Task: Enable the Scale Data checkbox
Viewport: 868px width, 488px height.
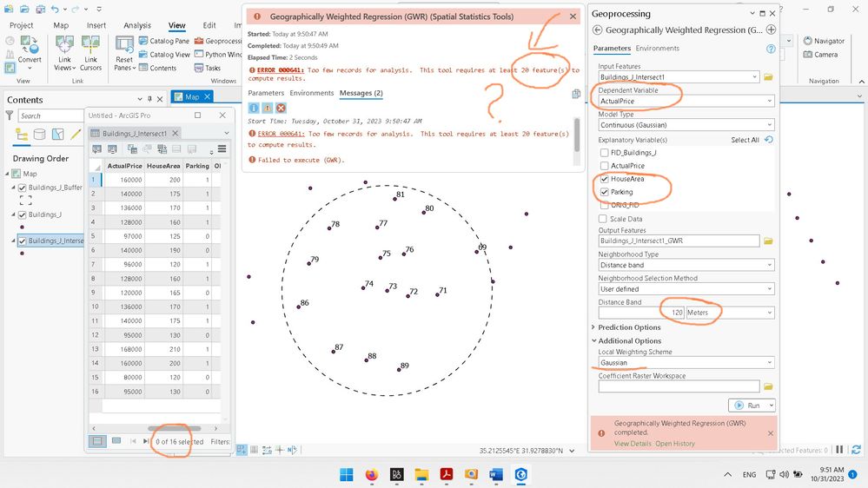Action: point(603,219)
